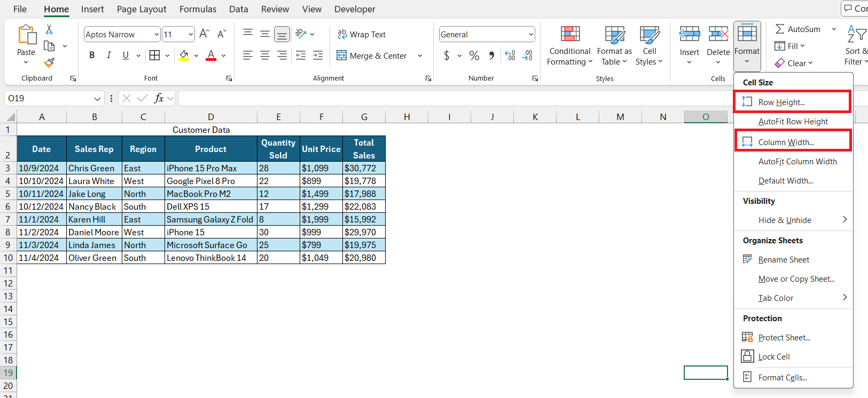Open the Orientation text angle tool
868x398 pixels.
coord(301,34)
